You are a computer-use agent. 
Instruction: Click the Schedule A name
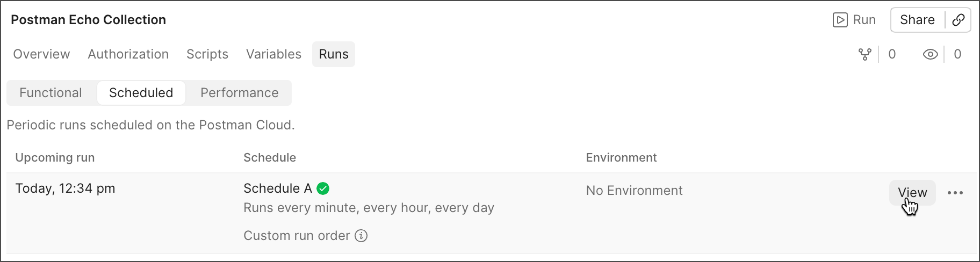tap(277, 188)
